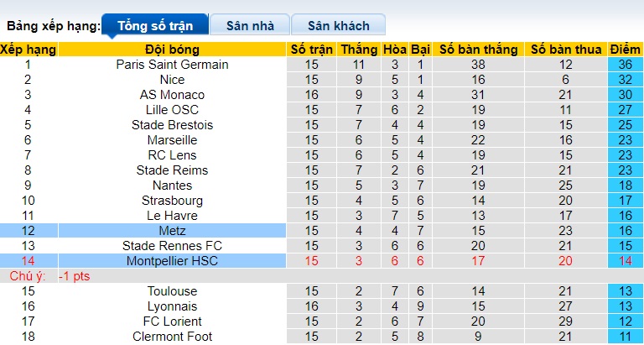This screenshot has width=644, height=345.
Task: Click the Số bàn thắng column header
Action: pos(478,50)
